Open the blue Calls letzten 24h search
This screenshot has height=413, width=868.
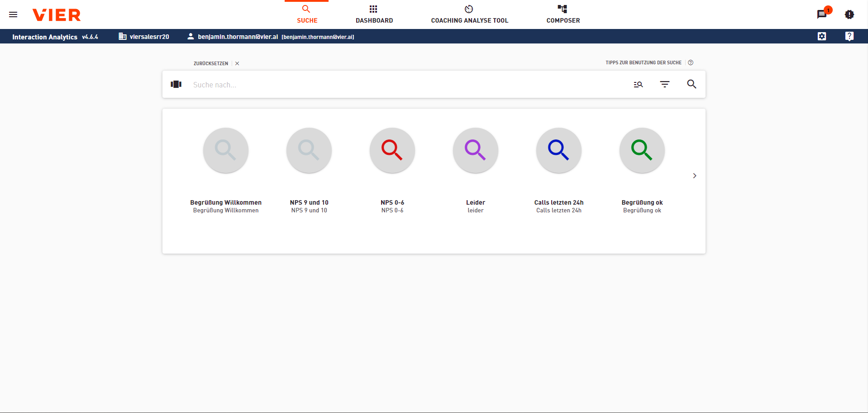tap(558, 150)
